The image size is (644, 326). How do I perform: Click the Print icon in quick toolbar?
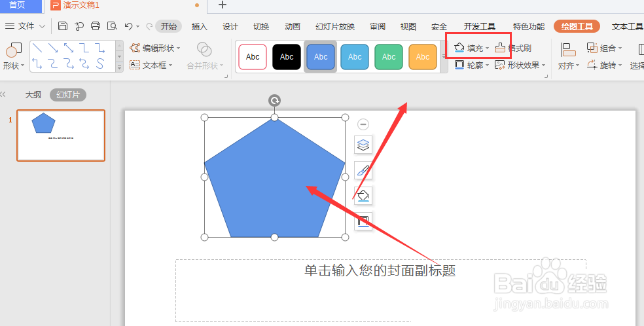[x=96, y=26]
